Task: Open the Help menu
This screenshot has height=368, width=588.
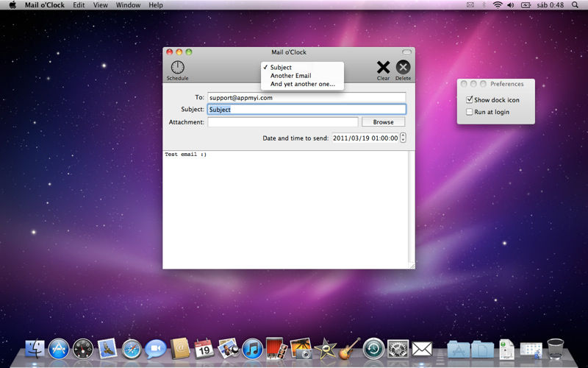Action: pyautogui.click(x=156, y=5)
